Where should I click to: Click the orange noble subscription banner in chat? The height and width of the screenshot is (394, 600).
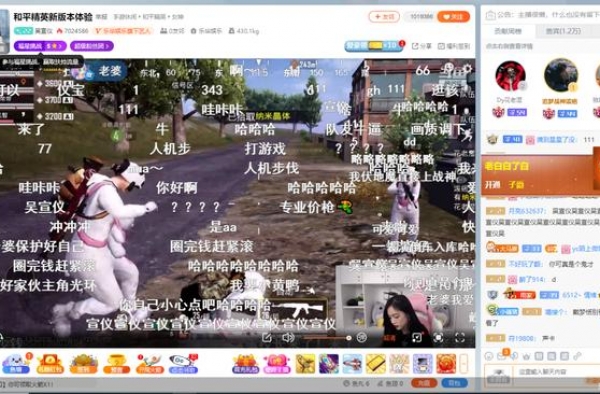coord(540,175)
